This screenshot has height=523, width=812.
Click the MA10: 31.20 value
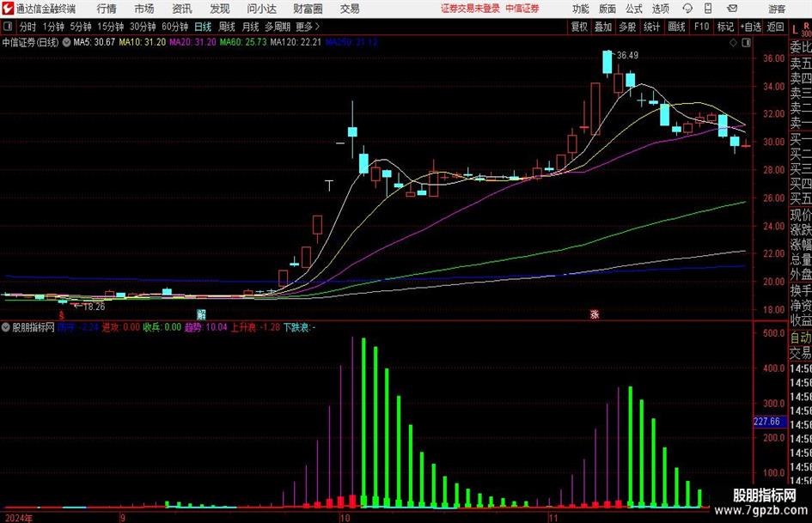[143, 42]
